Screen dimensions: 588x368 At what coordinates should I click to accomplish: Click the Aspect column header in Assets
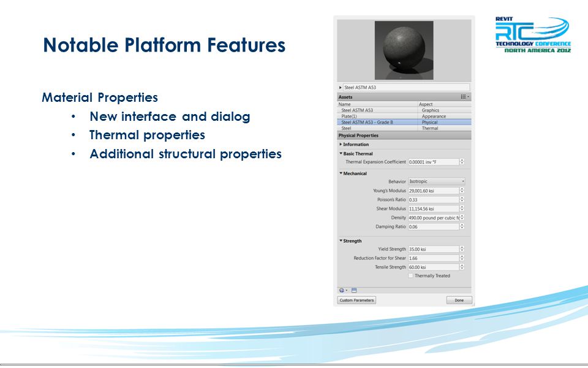pos(445,104)
